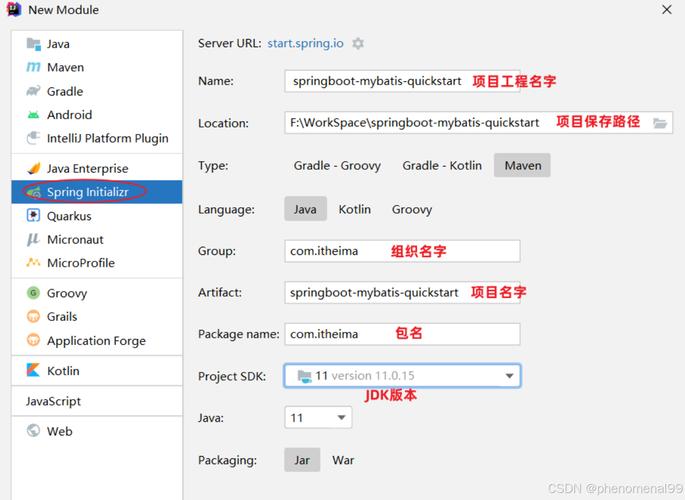685x500 pixels.
Task: Set Language to Groovy
Action: [x=412, y=209]
